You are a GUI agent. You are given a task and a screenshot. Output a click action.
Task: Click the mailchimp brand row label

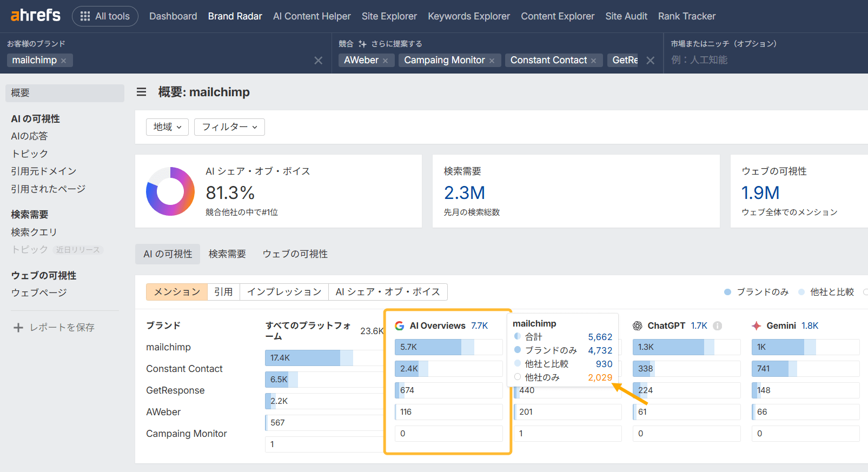(x=168, y=347)
